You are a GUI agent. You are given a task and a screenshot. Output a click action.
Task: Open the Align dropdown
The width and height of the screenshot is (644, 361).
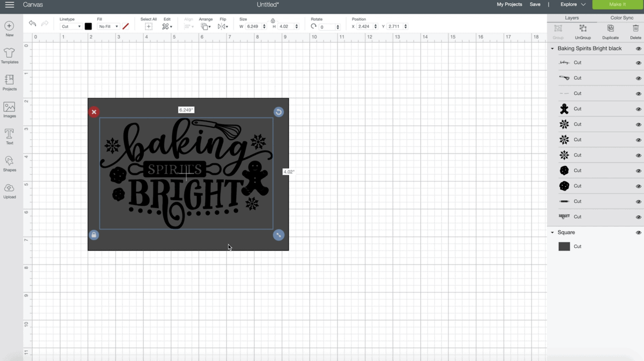pos(189,26)
